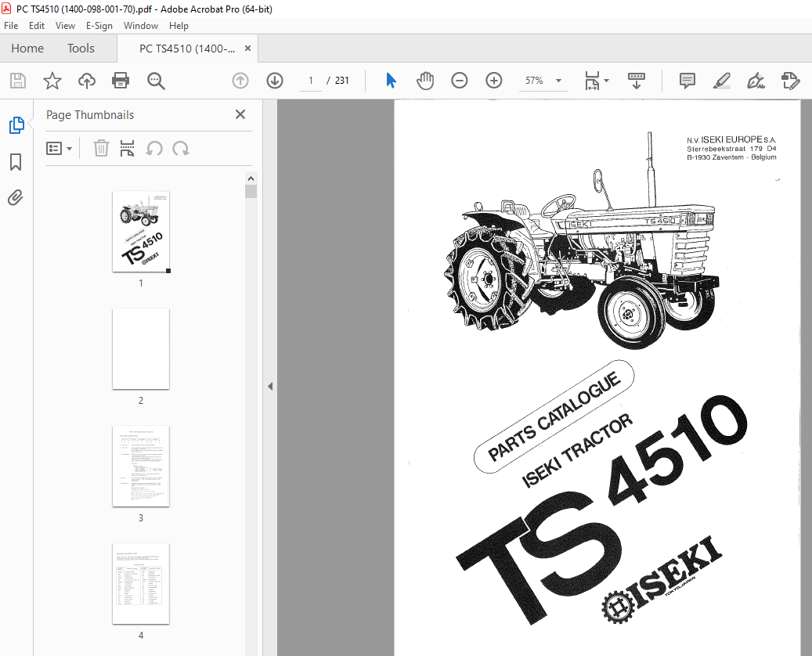Click the delete pages trash icon

point(101,149)
